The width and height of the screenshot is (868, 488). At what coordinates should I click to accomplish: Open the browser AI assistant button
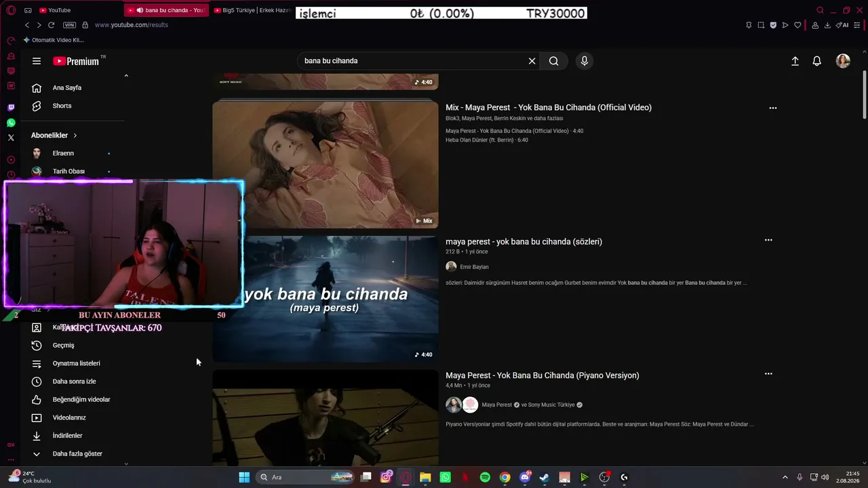(842, 25)
